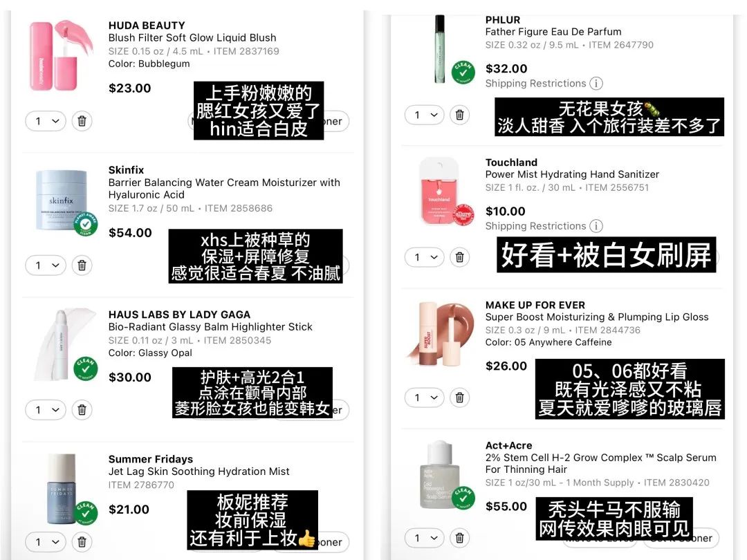Click the Skinfix jar product thumbnail
The width and height of the screenshot is (747, 560).
tap(62, 201)
